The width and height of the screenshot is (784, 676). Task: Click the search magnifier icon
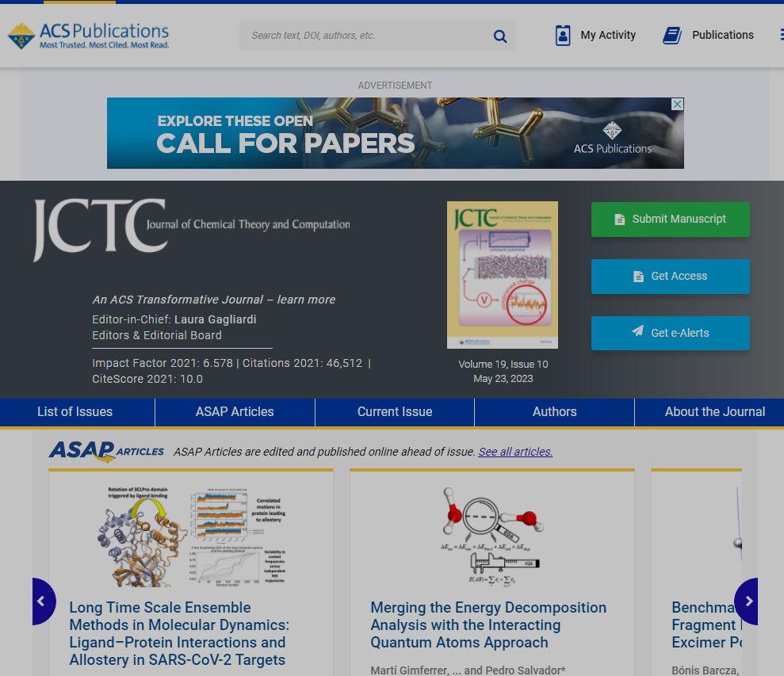pos(499,36)
